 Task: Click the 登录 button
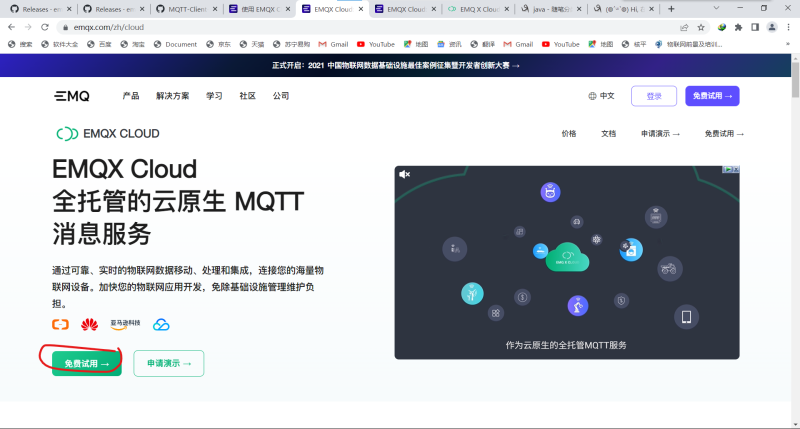pos(654,96)
